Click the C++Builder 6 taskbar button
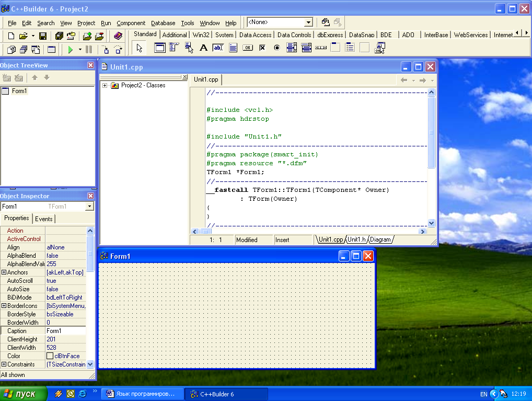 click(x=226, y=394)
